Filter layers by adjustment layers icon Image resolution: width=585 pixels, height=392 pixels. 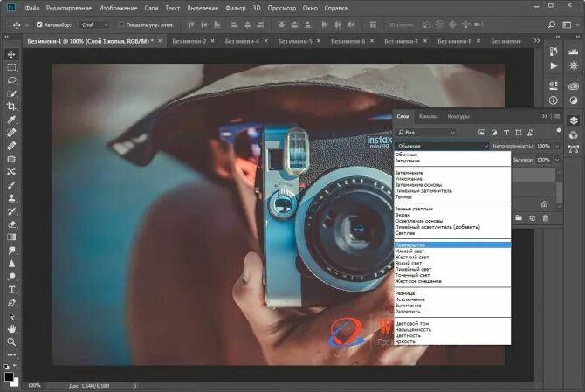pos(494,133)
